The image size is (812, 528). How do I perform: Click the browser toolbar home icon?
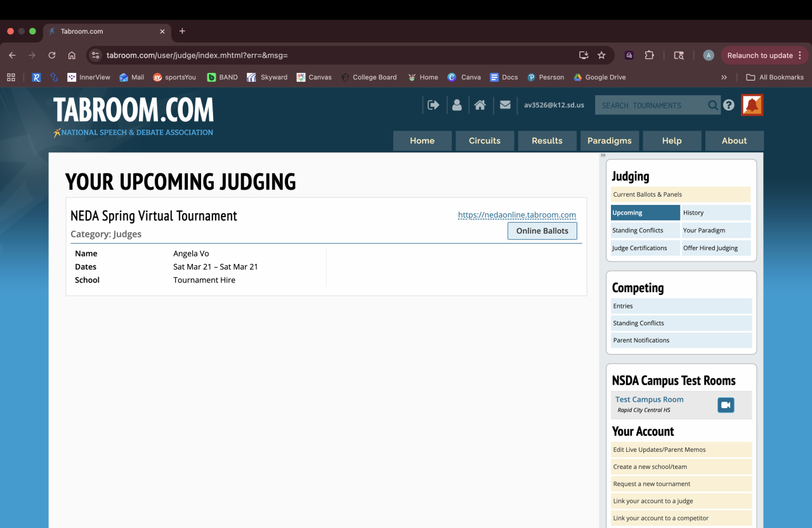(72, 55)
